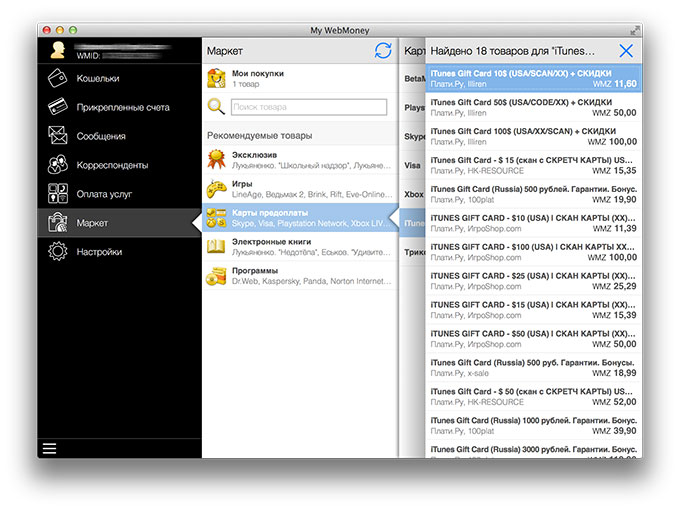Open the Программы category
This screenshot has width=680, height=510.
tap(300, 276)
